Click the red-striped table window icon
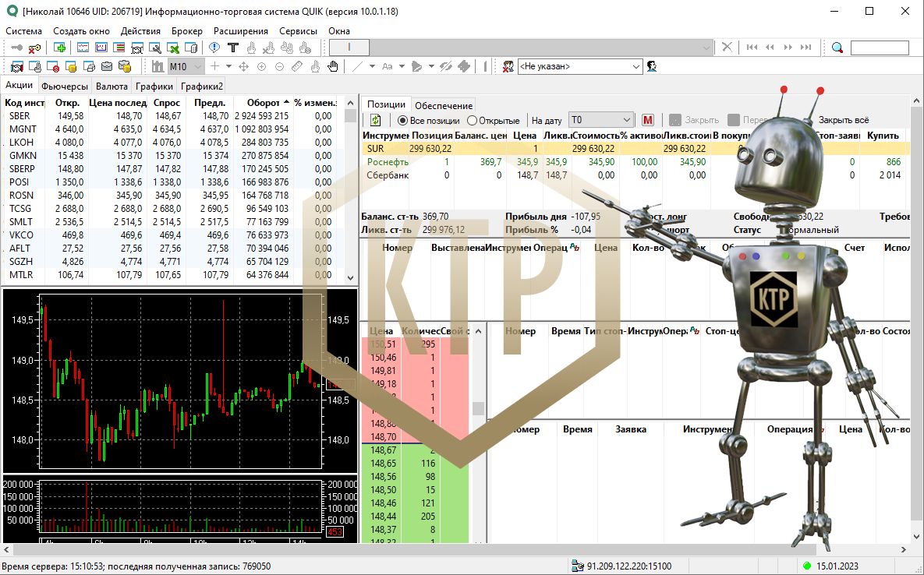The height and width of the screenshot is (575, 924). coord(119,48)
